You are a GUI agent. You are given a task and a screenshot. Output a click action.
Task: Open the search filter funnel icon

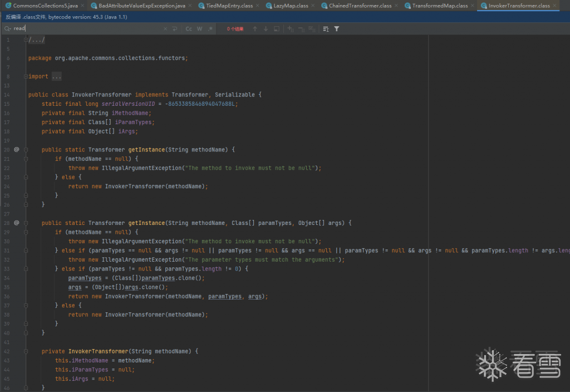337,29
